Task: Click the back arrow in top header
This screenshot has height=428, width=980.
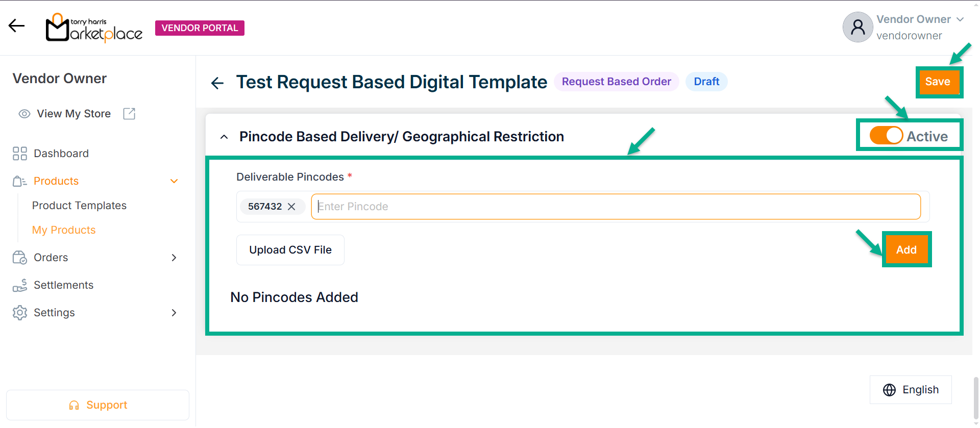Action: tap(16, 26)
